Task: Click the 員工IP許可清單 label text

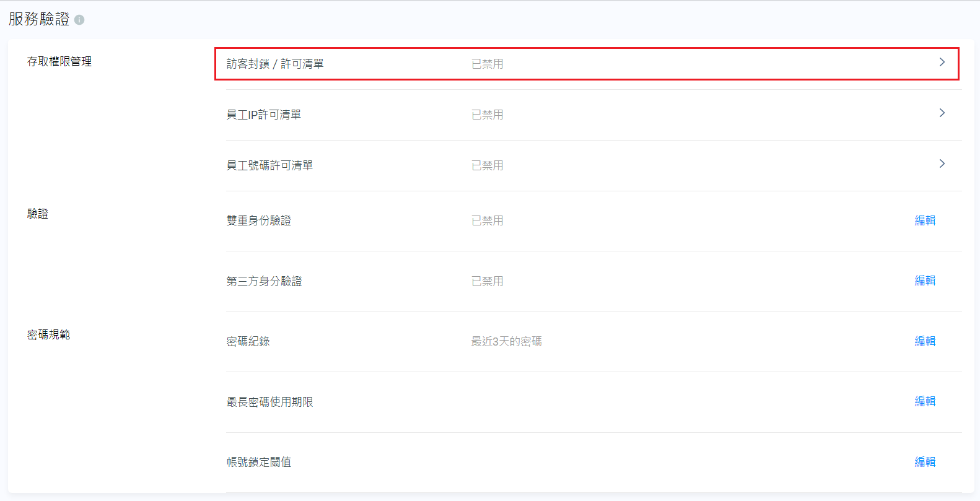Action: [264, 115]
